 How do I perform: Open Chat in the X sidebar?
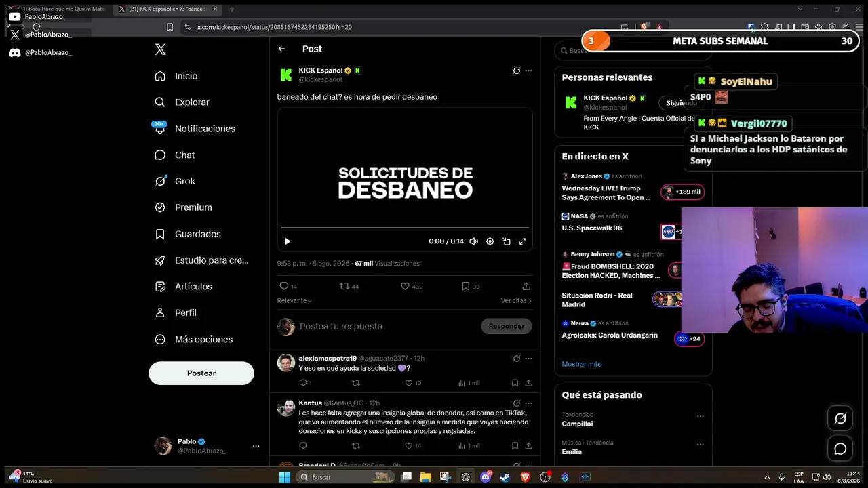pyautogui.click(x=174, y=155)
